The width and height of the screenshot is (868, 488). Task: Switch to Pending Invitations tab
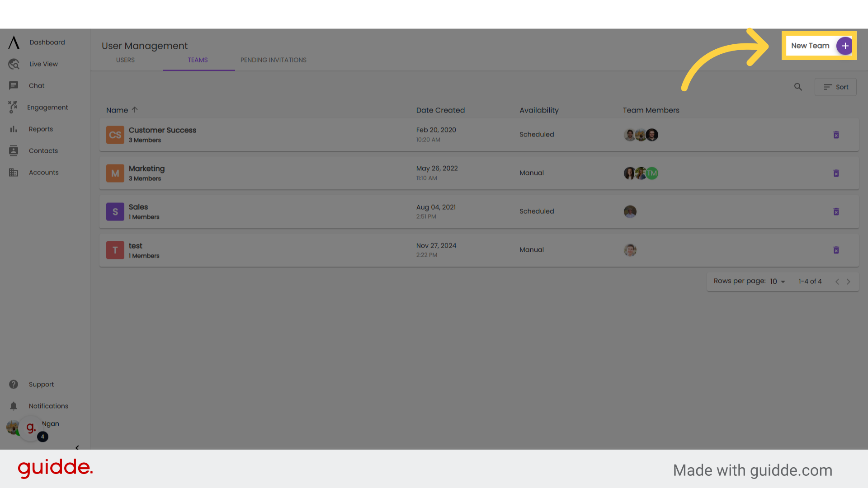click(274, 60)
